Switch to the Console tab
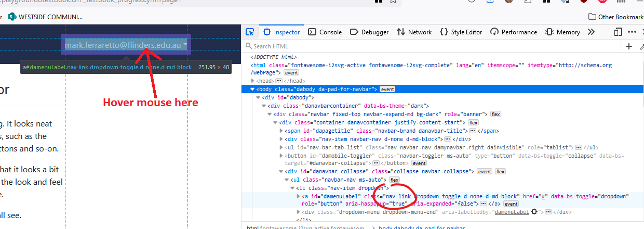This screenshot has width=644, height=229. tap(325, 32)
